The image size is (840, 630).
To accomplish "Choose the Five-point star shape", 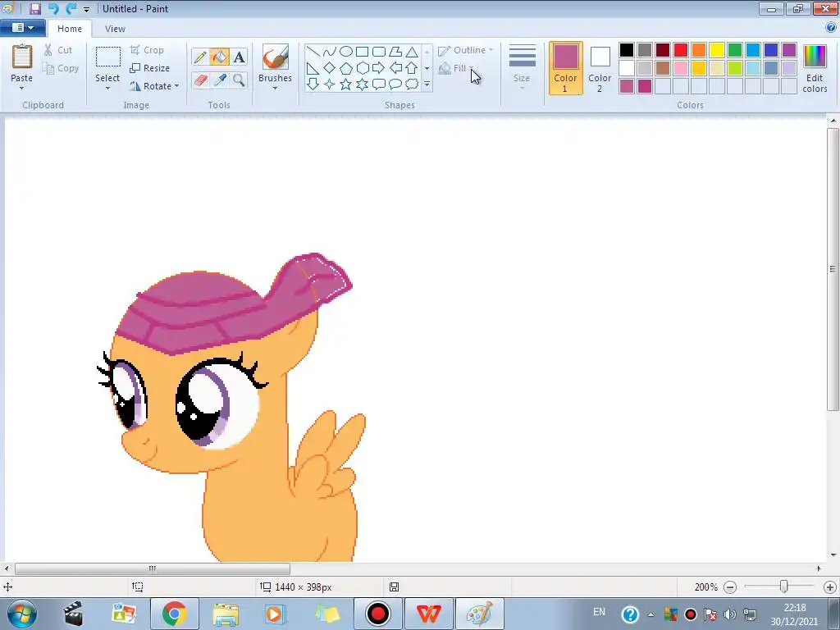I will tap(346, 84).
